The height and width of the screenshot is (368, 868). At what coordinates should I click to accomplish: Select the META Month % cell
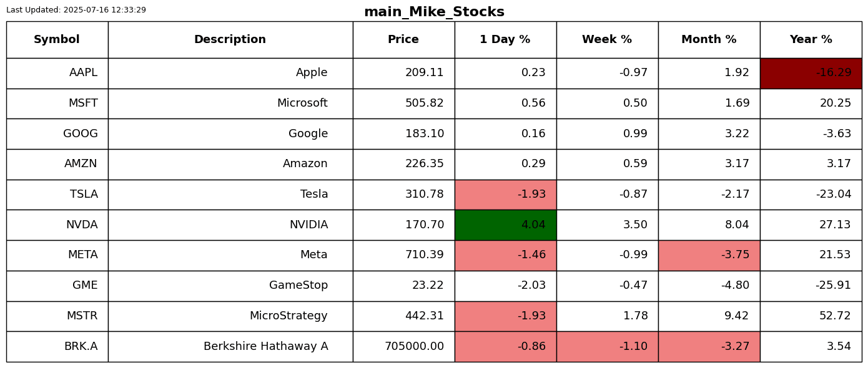[709, 255]
